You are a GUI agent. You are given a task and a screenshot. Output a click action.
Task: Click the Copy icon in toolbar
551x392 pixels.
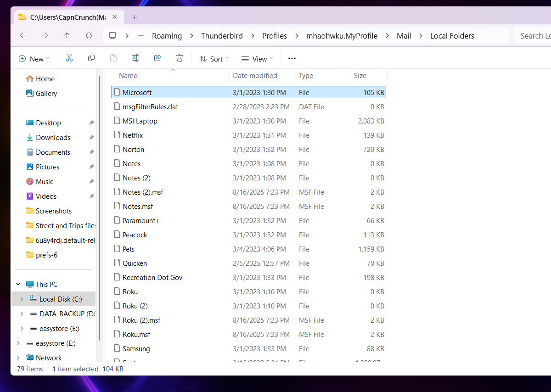click(x=91, y=58)
